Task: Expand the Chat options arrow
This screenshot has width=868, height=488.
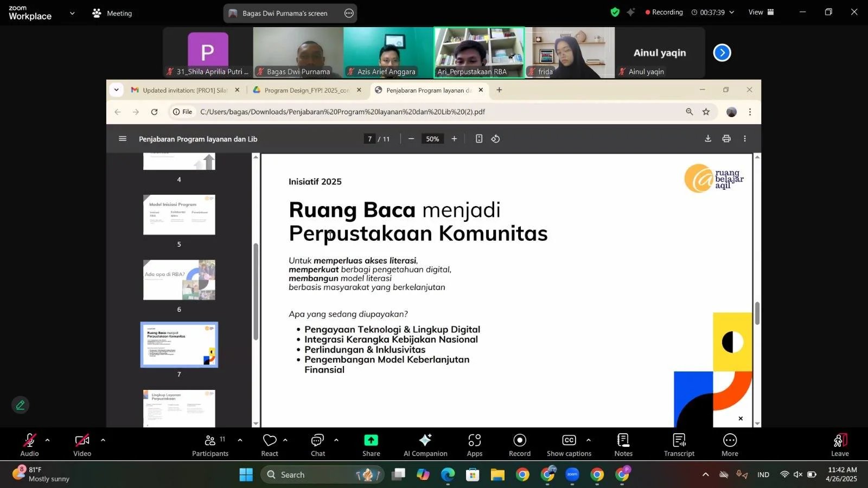Action: point(336,440)
